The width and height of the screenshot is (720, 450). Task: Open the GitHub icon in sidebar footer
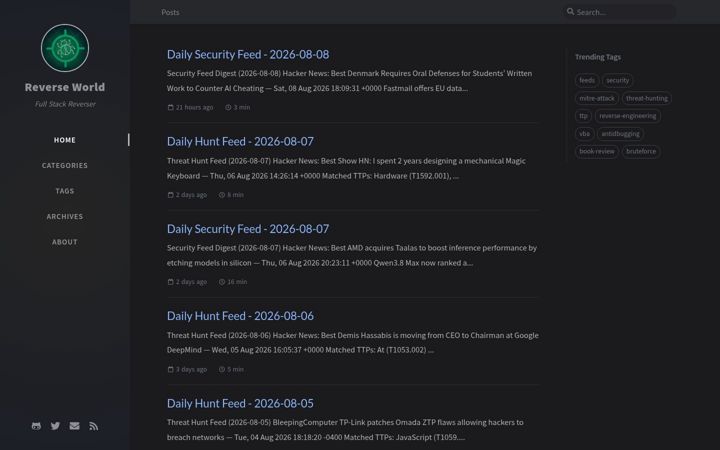[36, 426]
